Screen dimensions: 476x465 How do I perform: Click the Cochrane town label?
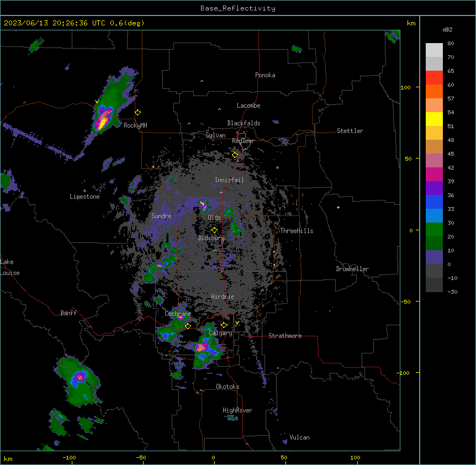click(x=178, y=314)
